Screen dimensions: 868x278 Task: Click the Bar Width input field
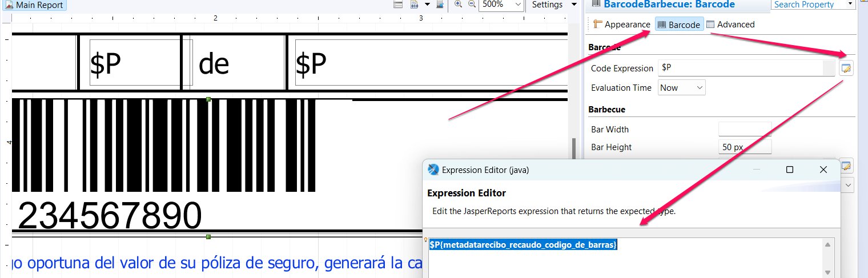pyautogui.click(x=745, y=129)
